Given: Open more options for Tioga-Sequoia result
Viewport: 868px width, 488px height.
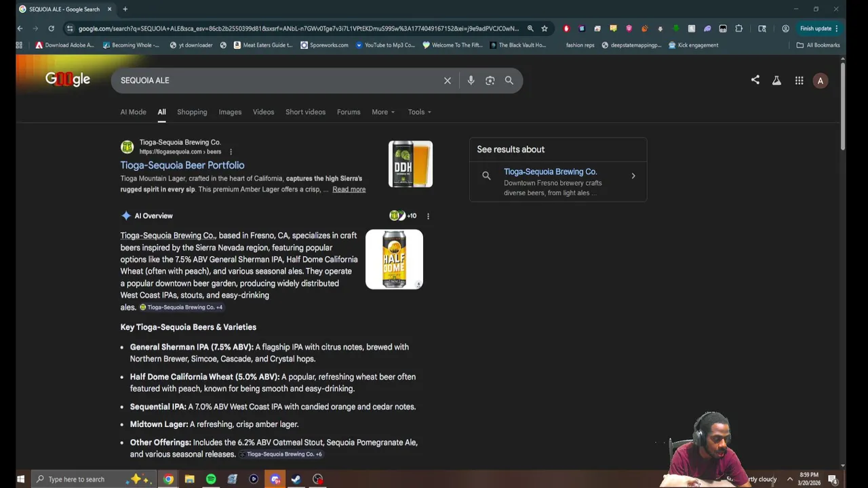Looking at the screenshot, I should [x=231, y=152].
